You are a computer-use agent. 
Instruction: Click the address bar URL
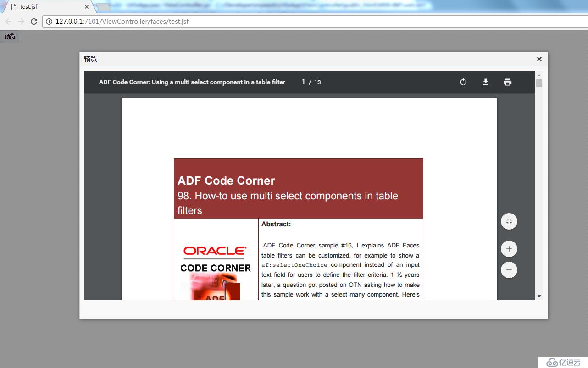pyautogui.click(x=122, y=22)
